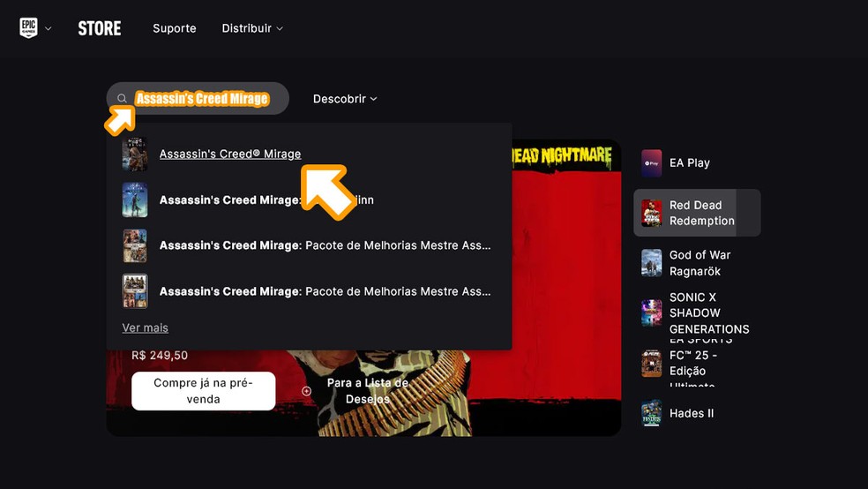Click the EA Play icon
868x489 pixels.
[x=652, y=162]
